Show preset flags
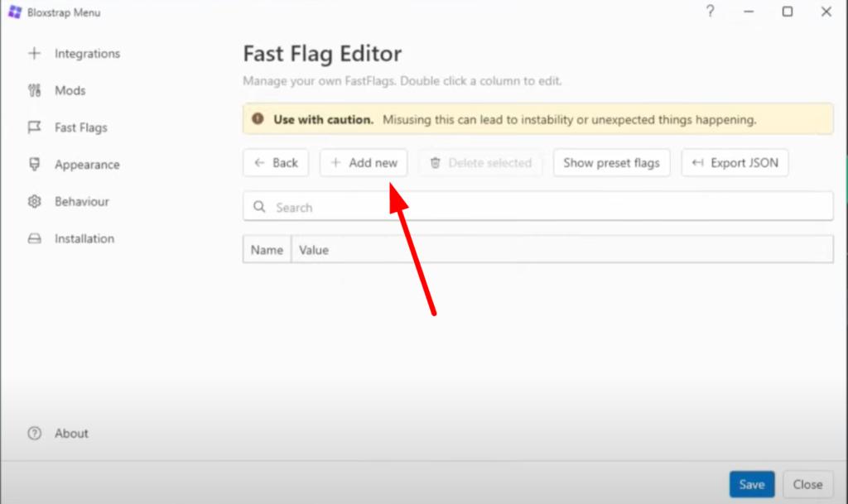Viewport: 848px width, 504px height. [612, 162]
